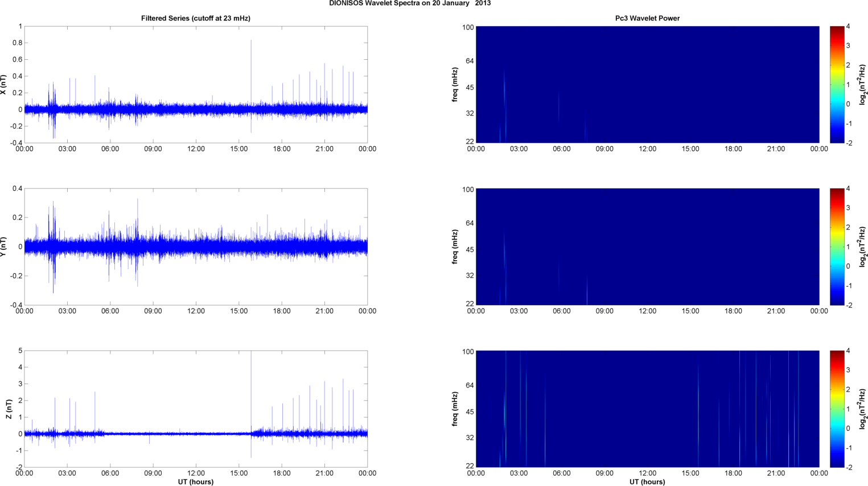Click the middle (Y) Pc3 wavelet spectrogram
This screenshot has width=868, height=486.
647,247
